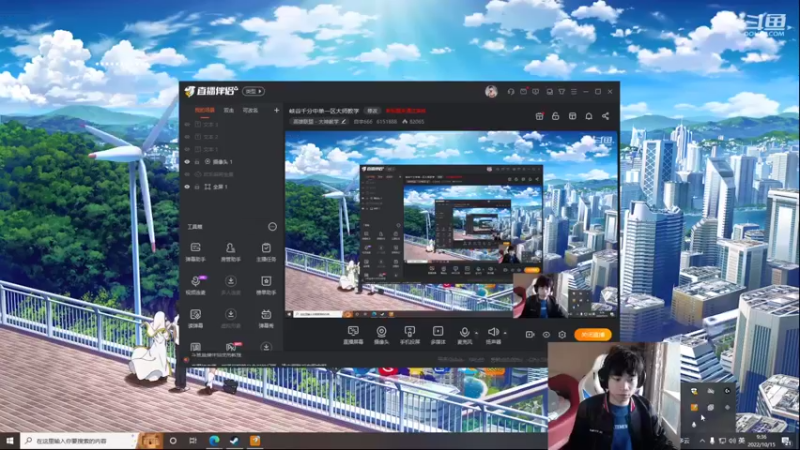Screen dimensions: 800x450
Task: Start recording with the camcorder icon
Action: point(530,335)
